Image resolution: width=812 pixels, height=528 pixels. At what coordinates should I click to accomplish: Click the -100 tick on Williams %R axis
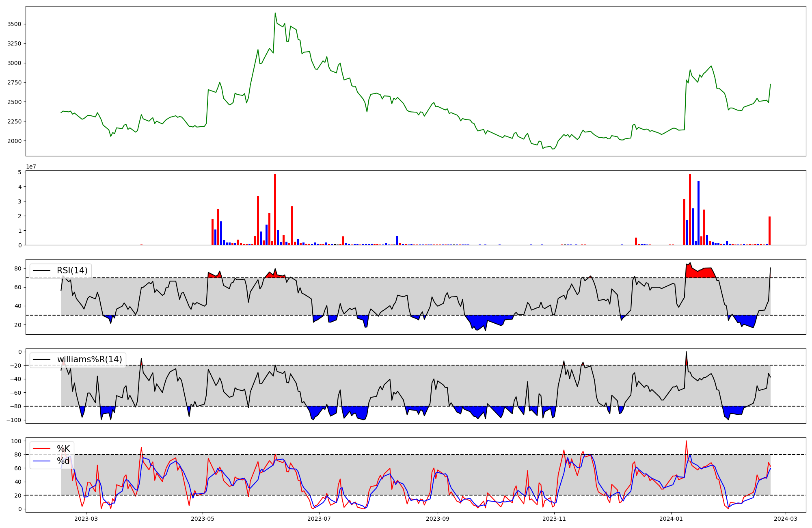(14, 420)
